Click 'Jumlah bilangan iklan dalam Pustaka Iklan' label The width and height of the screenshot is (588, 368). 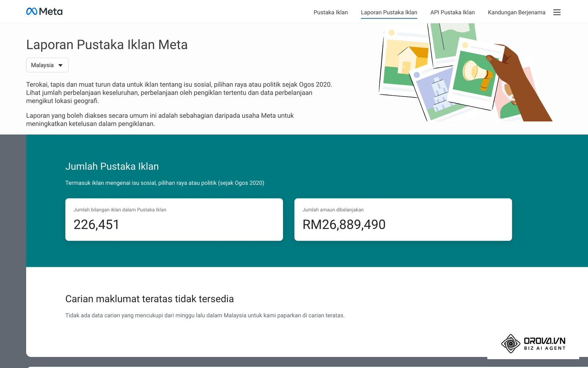pyautogui.click(x=120, y=210)
